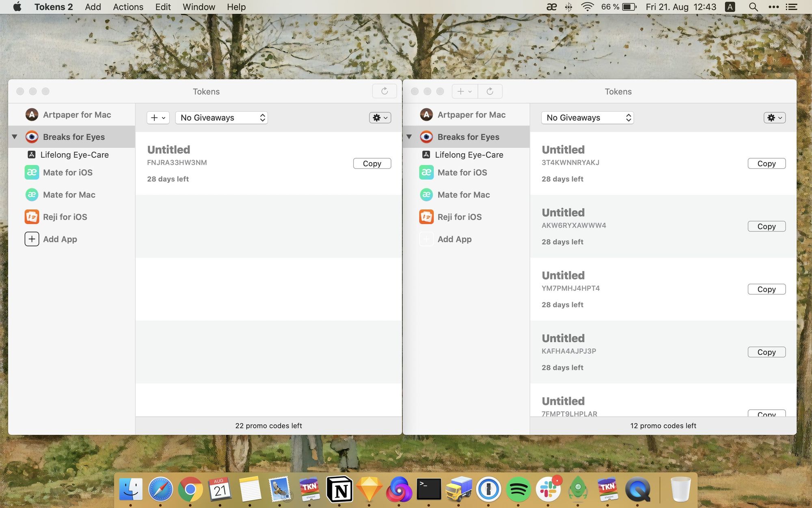The width and height of the screenshot is (812, 508).
Task: Select Lifelong Eye-Care in left window
Action: click(x=71, y=155)
